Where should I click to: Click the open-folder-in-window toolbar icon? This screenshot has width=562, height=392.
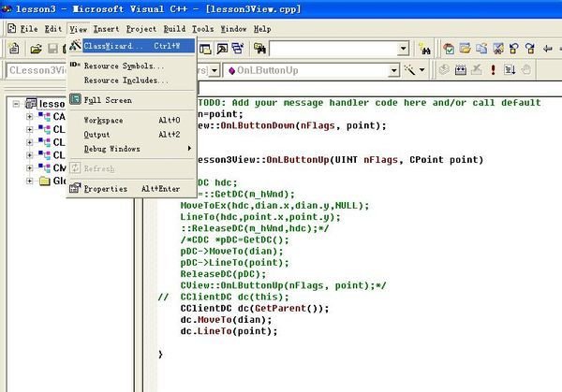point(465,49)
